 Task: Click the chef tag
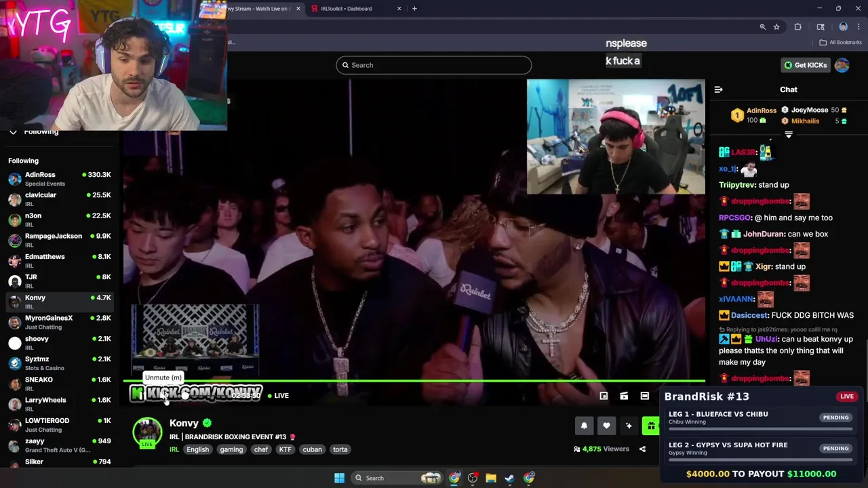(261, 449)
